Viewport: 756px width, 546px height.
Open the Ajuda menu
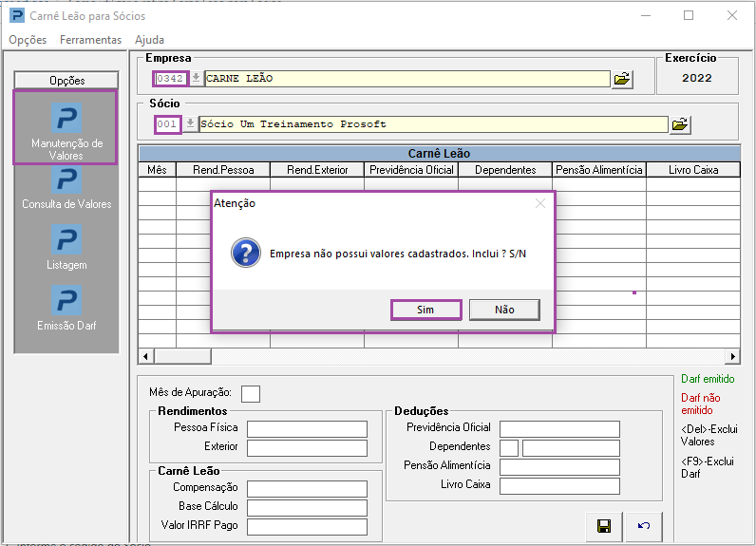pyautogui.click(x=149, y=40)
